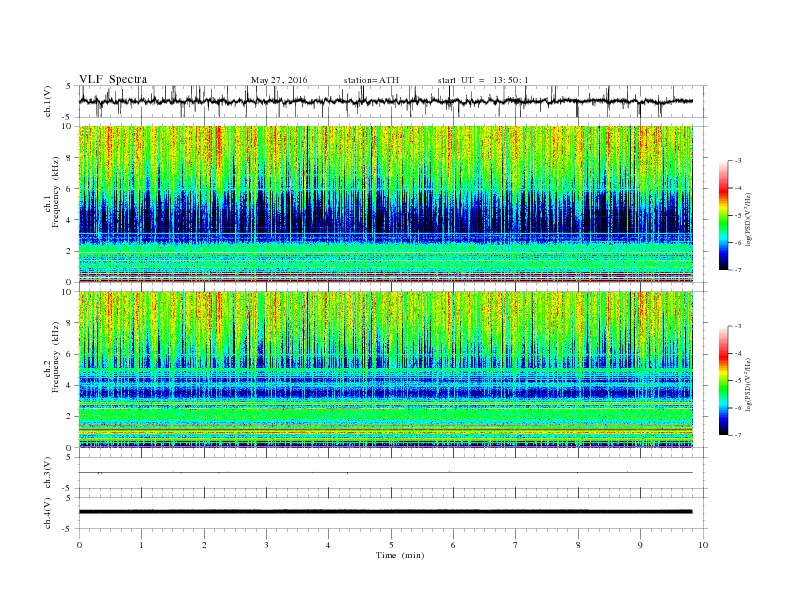792x612 pixels.
Task: Click the "5" minute time-axis tick label
Action: (x=391, y=545)
